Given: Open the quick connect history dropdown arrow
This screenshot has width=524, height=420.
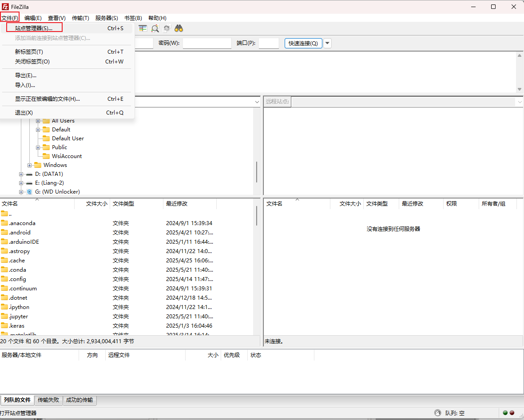Looking at the screenshot, I should point(328,43).
